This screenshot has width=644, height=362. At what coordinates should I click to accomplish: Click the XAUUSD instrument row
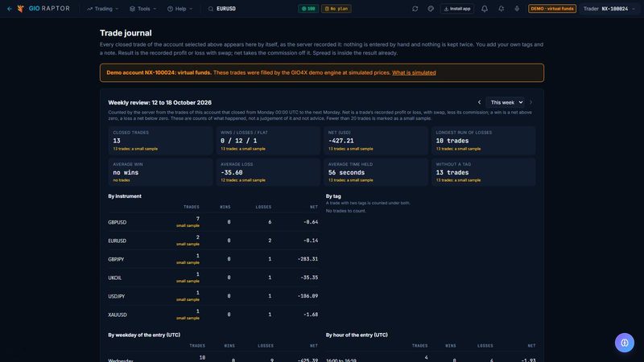213,315
